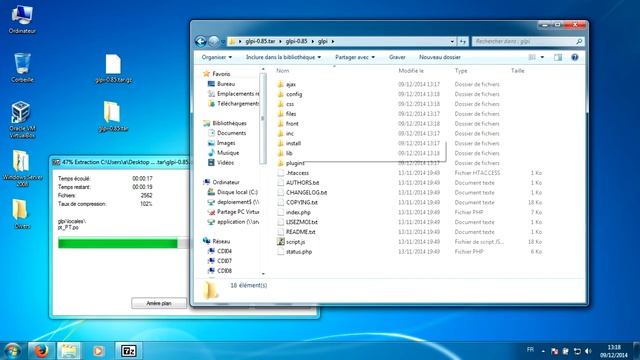Image resolution: width=640 pixels, height=360 pixels.
Task: Click the volume speaker tray icon
Action: point(588,351)
